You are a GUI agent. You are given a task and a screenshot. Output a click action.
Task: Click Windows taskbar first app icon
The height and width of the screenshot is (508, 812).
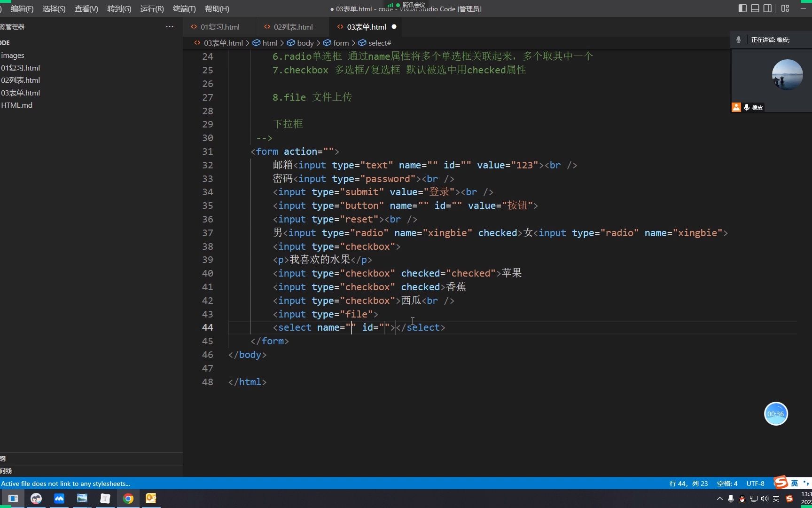click(13, 499)
